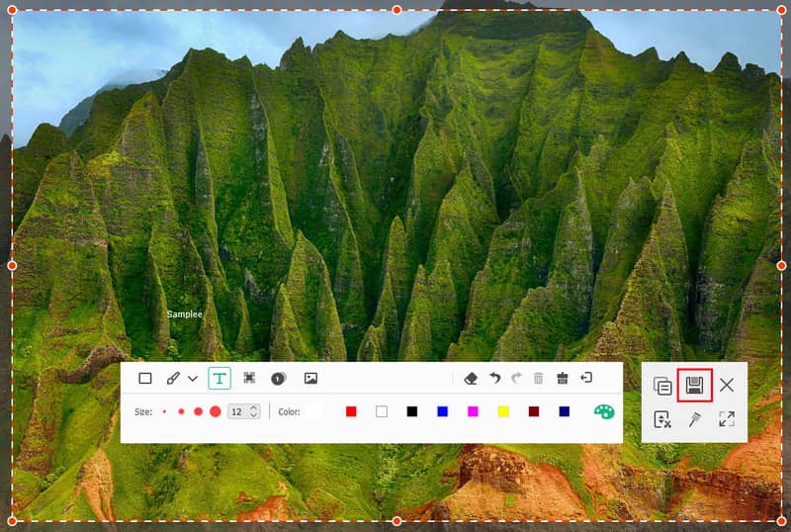Choose the mosaic blur tool
Image resolution: width=791 pixels, height=532 pixels.
pos(249,378)
